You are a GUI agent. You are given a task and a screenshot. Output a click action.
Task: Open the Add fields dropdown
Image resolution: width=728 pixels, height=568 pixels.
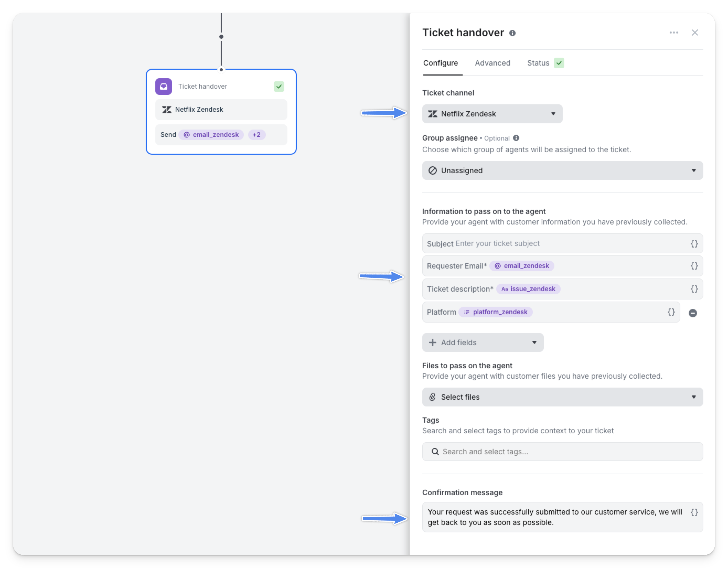click(483, 343)
